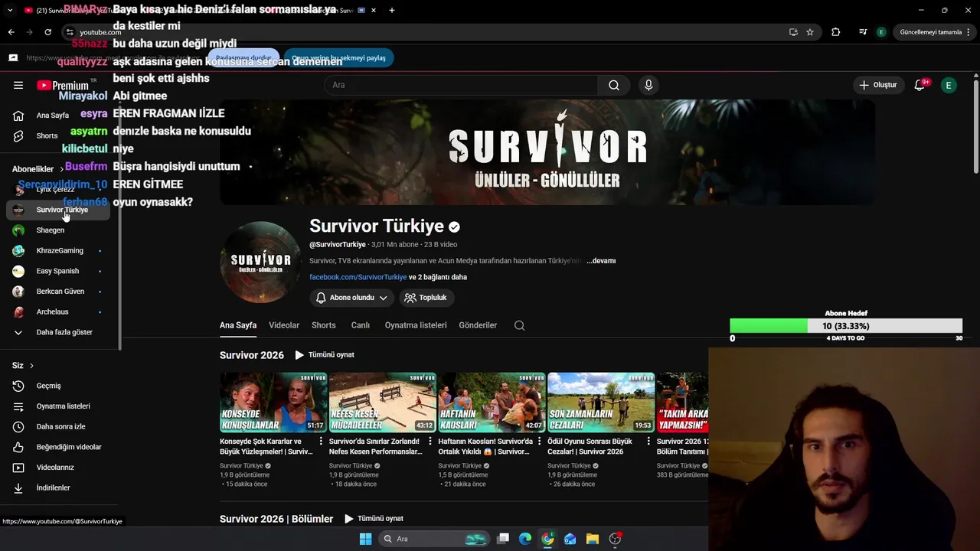Image resolution: width=980 pixels, height=551 pixels.
Task: Open the Son Zamanların Cezaları thumbnail
Action: [x=601, y=403]
